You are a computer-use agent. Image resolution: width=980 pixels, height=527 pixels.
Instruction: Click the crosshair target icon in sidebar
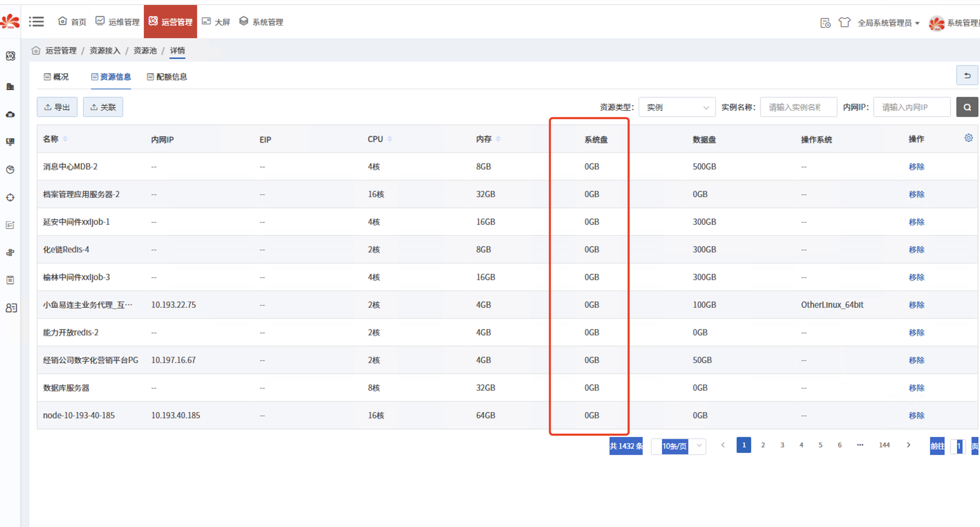pos(10,198)
